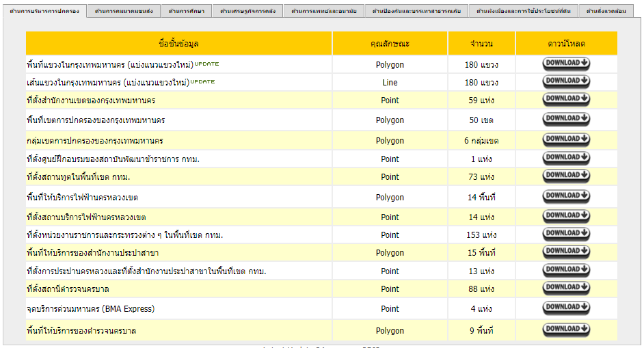Open ด้านผังเมืองและการใช้ประโยชน์ที่ดิน tab

coord(524,11)
